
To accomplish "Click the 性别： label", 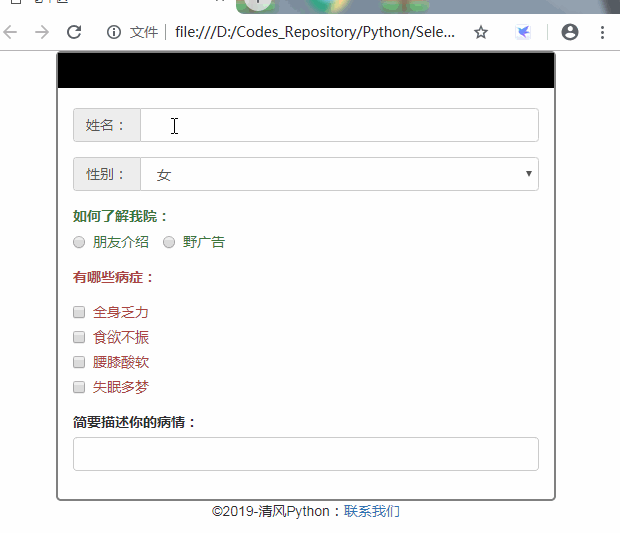I will (x=105, y=174).
